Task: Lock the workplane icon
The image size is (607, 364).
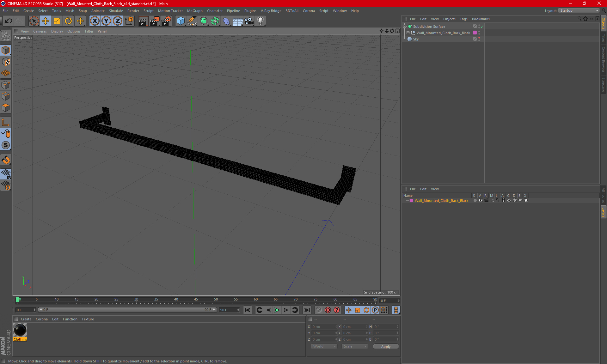Action: [x=6, y=174]
